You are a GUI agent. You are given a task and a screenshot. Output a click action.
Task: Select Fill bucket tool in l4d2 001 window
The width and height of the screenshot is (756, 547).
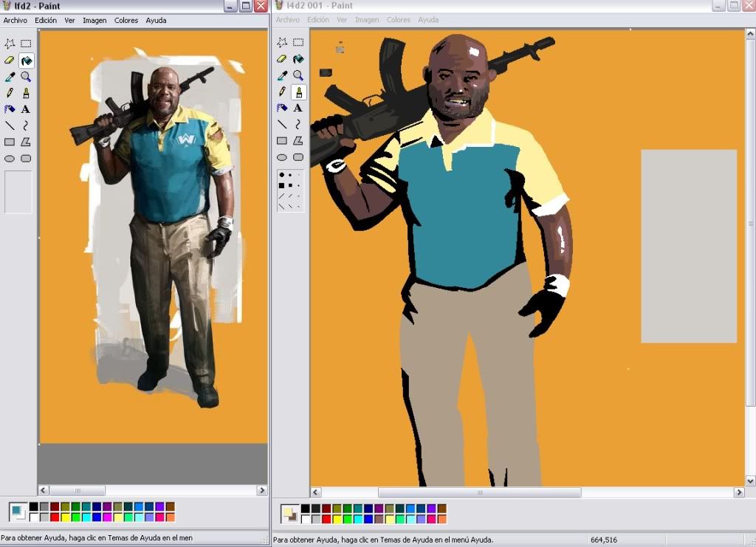(298, 59)
